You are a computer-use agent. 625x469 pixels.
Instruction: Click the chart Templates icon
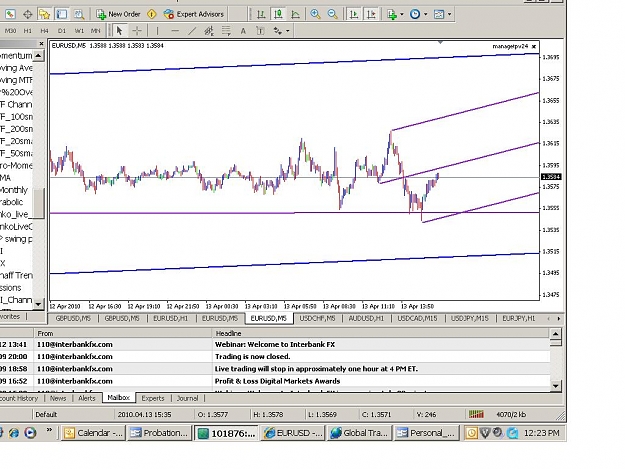coord(438,14)
